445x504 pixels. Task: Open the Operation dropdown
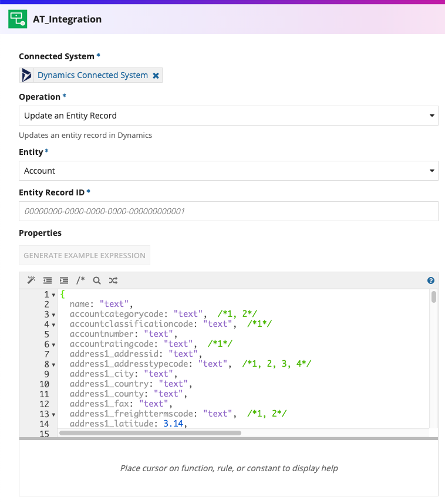click(x=228, y=116)
